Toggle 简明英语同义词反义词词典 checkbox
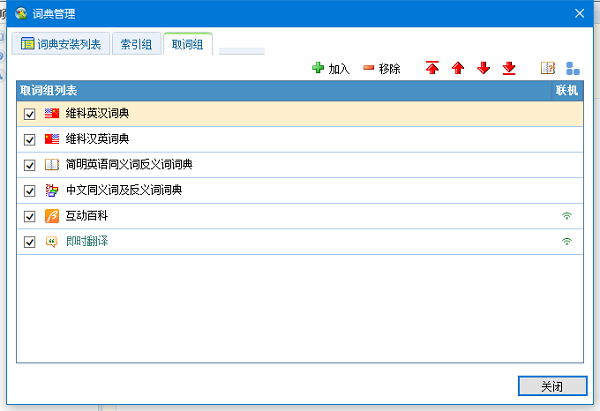Screen dimensions: 600x411 [29, 165]
